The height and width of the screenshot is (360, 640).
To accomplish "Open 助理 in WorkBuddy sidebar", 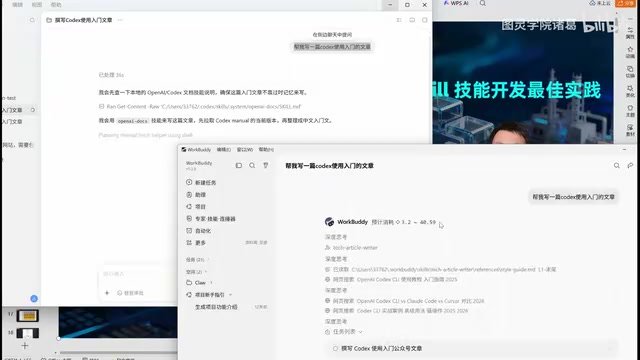I will pyautogui.click(x=196, y=195).
